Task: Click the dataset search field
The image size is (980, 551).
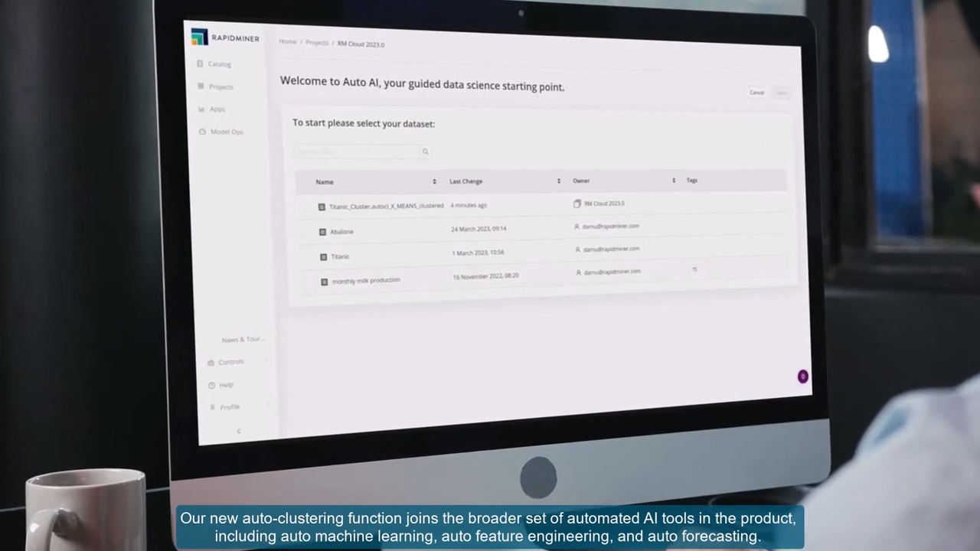Action: point(357,152)
